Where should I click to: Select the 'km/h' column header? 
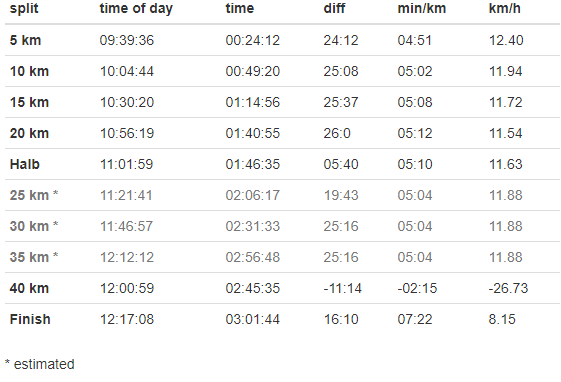(x=504, y=8)
